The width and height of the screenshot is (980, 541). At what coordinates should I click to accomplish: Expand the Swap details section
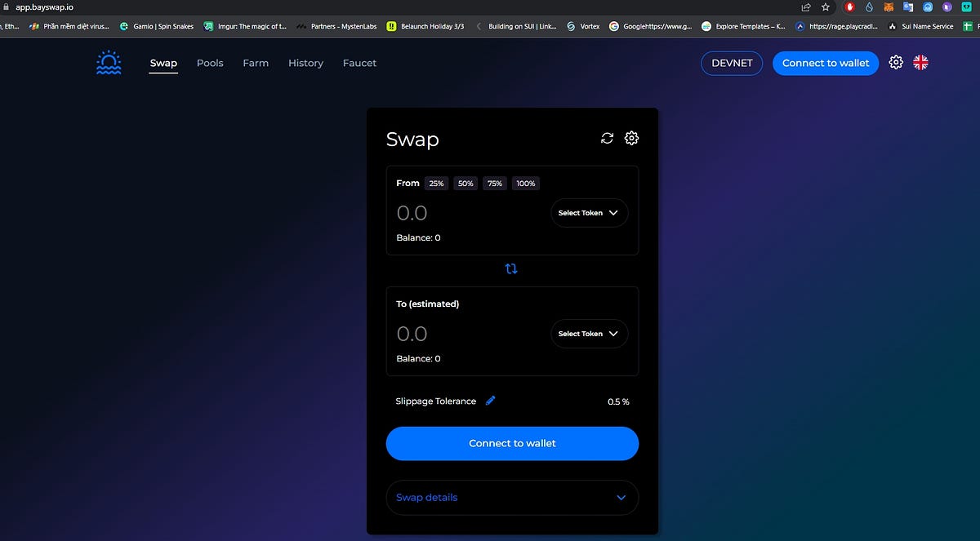[512, 497]
